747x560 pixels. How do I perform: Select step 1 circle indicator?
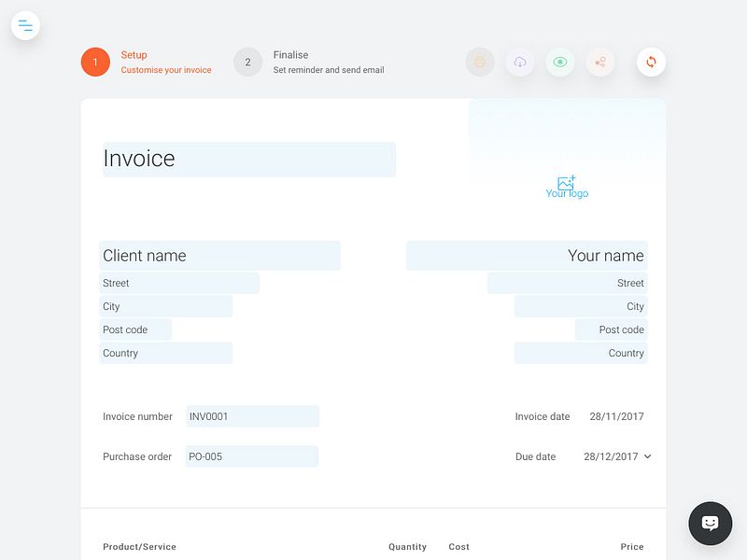tap(97, 62)
